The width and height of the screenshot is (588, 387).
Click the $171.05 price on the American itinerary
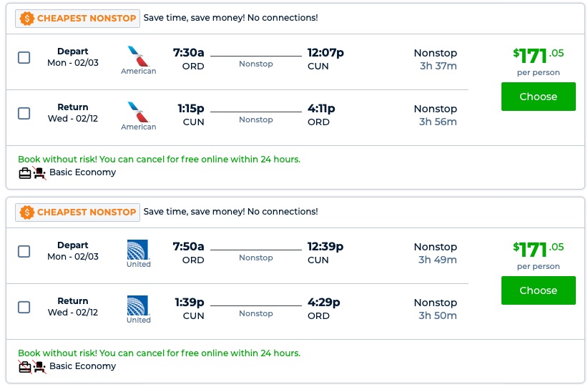pyautogui.click(x=538, y=55)
